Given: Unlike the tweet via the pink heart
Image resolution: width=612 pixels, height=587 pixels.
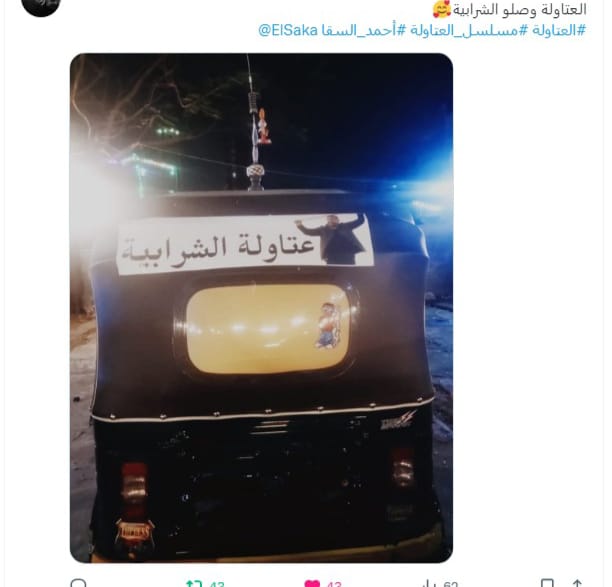Looking at the screenshot, I should [x=311, y=584].
